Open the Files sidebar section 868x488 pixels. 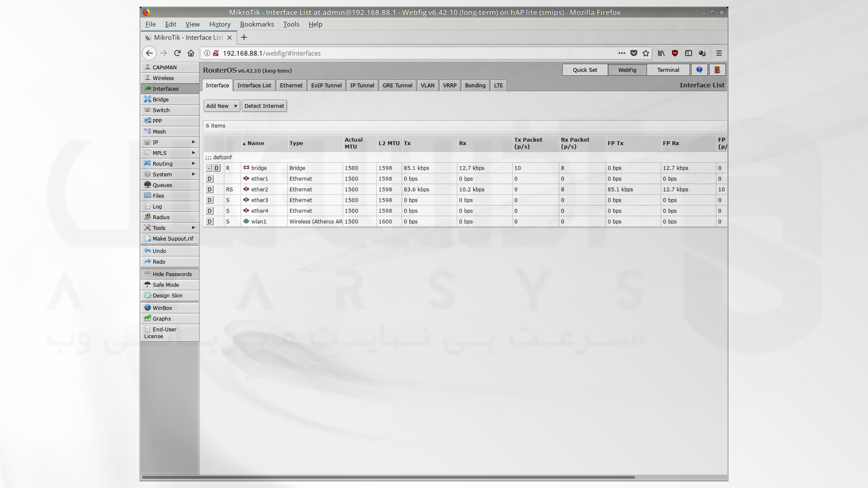170,196
